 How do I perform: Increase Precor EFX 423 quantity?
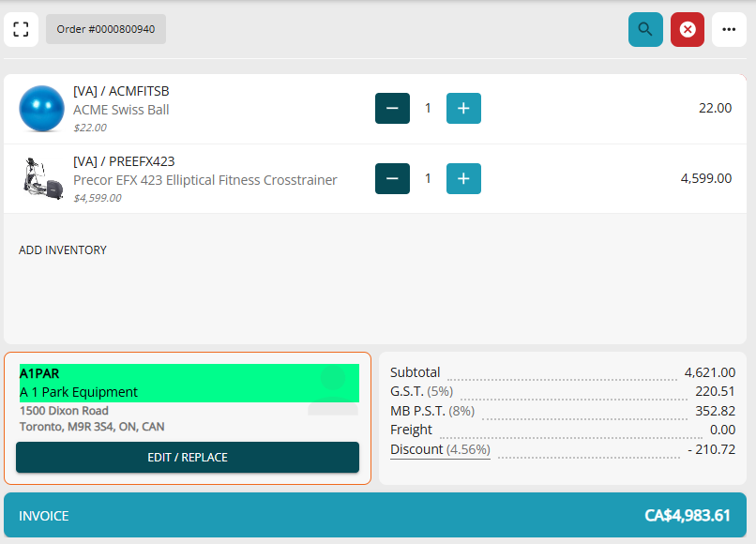[463, 178]
